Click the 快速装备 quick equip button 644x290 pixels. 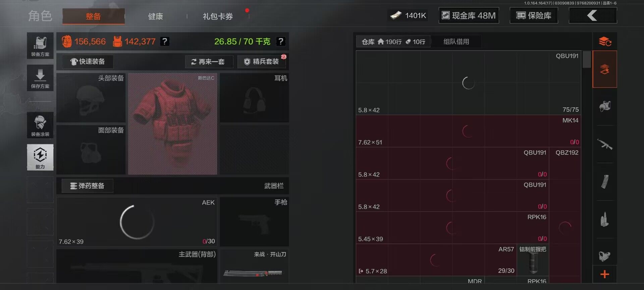[88, 62]
